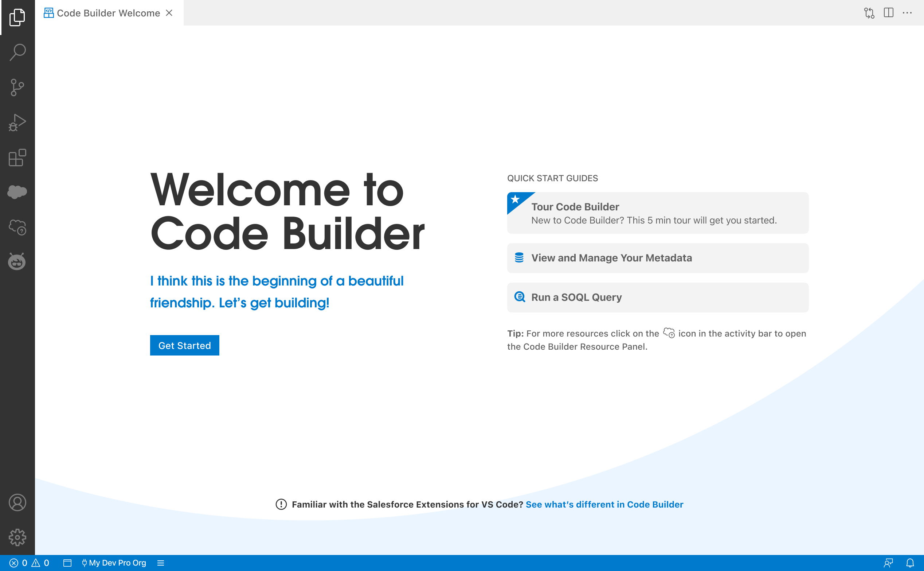Viewport: 924px width, 571px height.
Task: Open the Search view
Action: tap(17, 52)
